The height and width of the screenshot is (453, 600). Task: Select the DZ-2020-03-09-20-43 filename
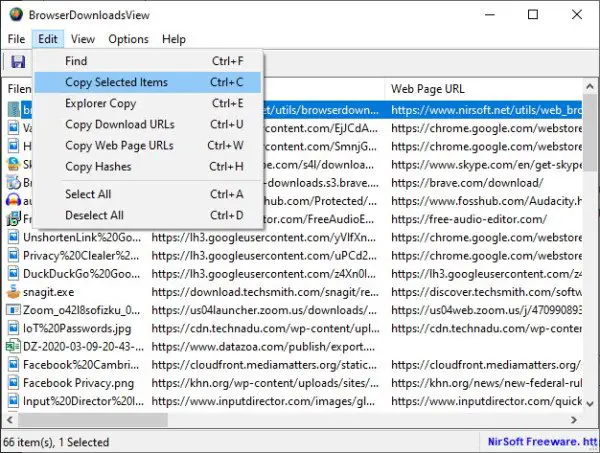point(83,347)
